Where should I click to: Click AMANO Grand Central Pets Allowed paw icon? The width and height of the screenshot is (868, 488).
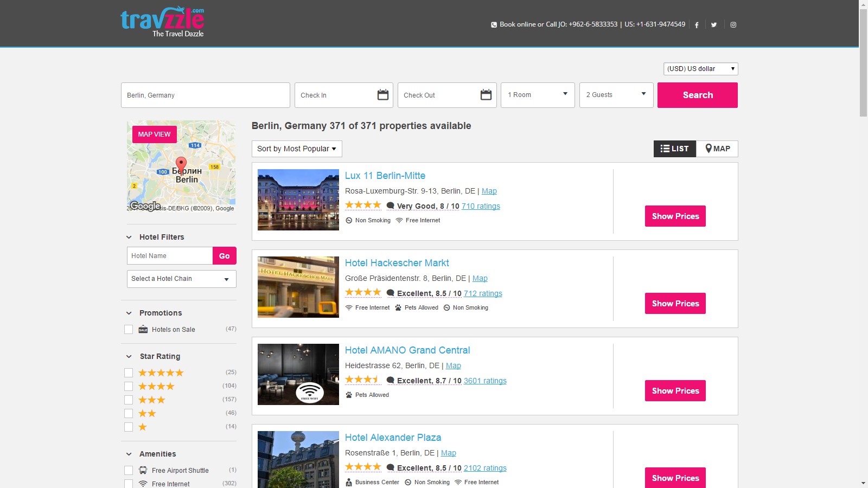349,395
